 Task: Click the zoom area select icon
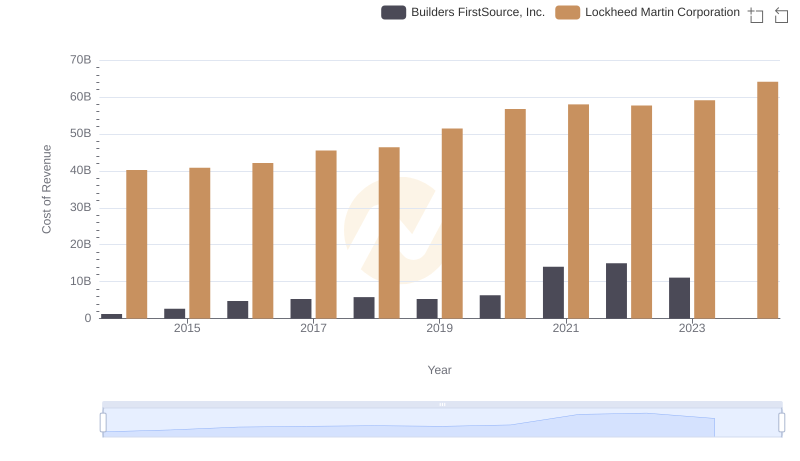756,15
